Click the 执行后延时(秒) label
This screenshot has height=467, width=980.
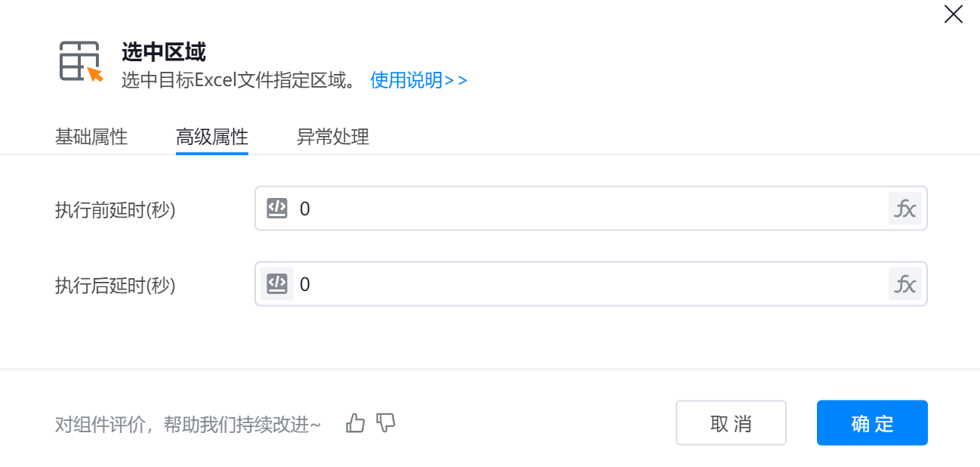116,285
